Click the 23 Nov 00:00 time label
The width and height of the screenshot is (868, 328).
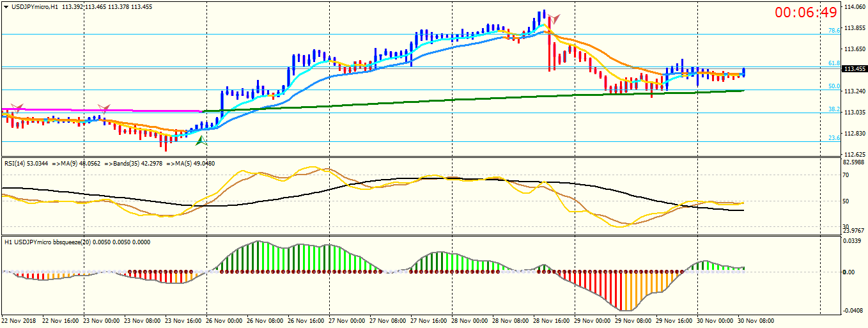coord(102,320)
